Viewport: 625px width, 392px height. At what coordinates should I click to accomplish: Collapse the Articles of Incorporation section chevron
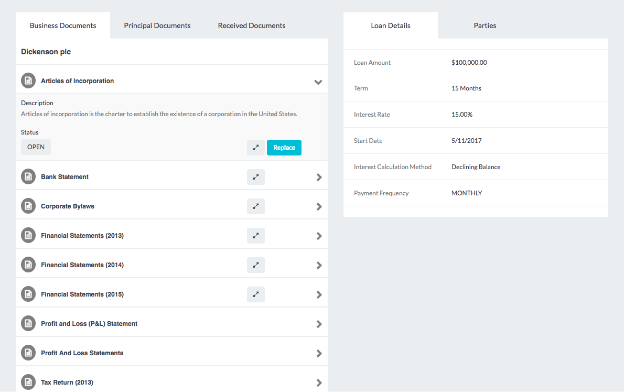click(x=318, y=82)
